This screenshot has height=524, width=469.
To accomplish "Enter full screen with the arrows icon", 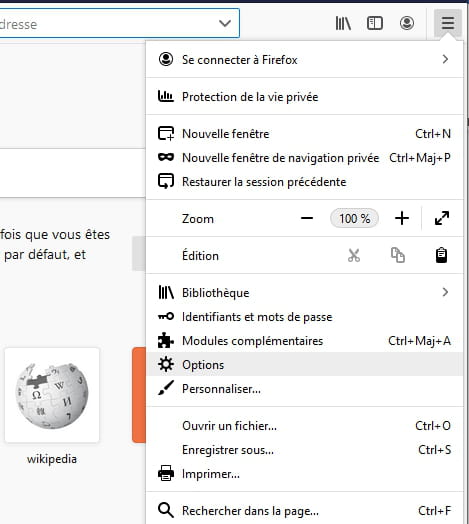I will pyautogui.click(x=442, y=219).
